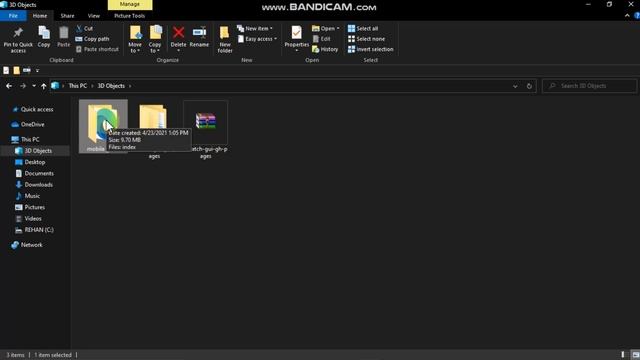Switch to details view button
Image resolution: width=640 pixels, height=360 pixels.
coord(623,355)
